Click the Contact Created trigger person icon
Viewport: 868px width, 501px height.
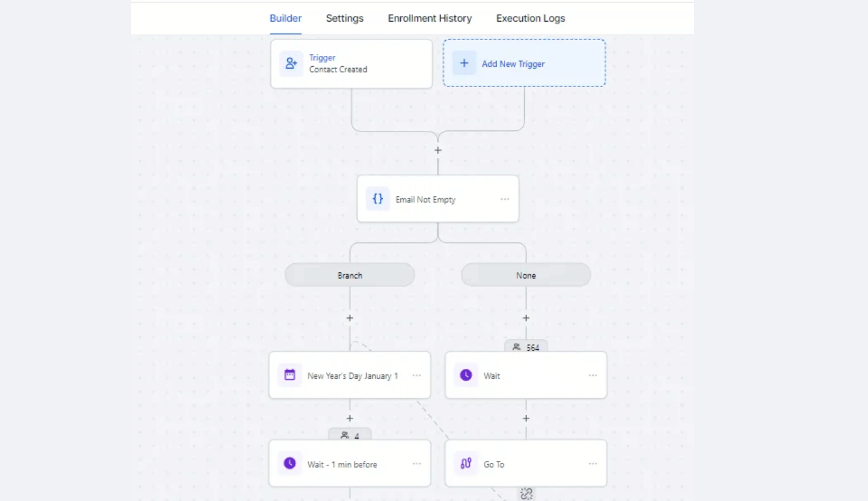click(x=291, y=64)
